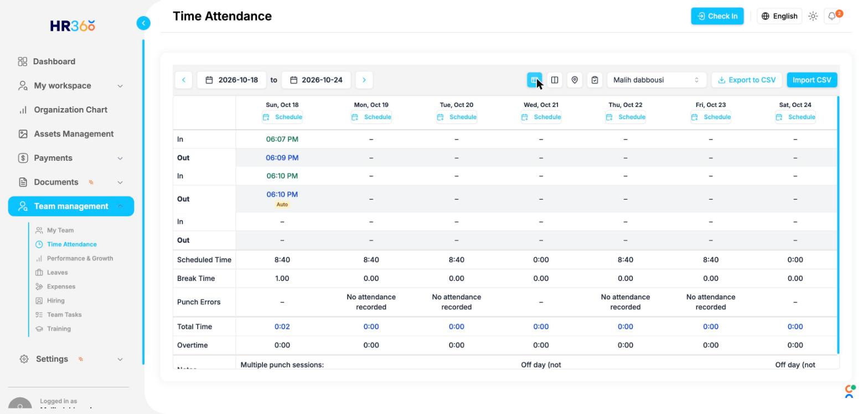868x414 pixels.
Task: Open the English language selector
Action: tap(779, 16)
